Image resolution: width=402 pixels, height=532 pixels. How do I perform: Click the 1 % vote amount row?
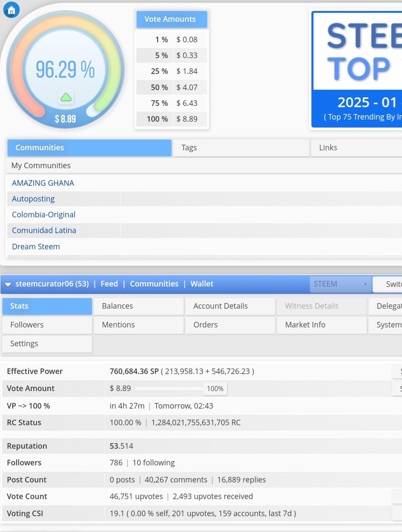pos(172,40)
